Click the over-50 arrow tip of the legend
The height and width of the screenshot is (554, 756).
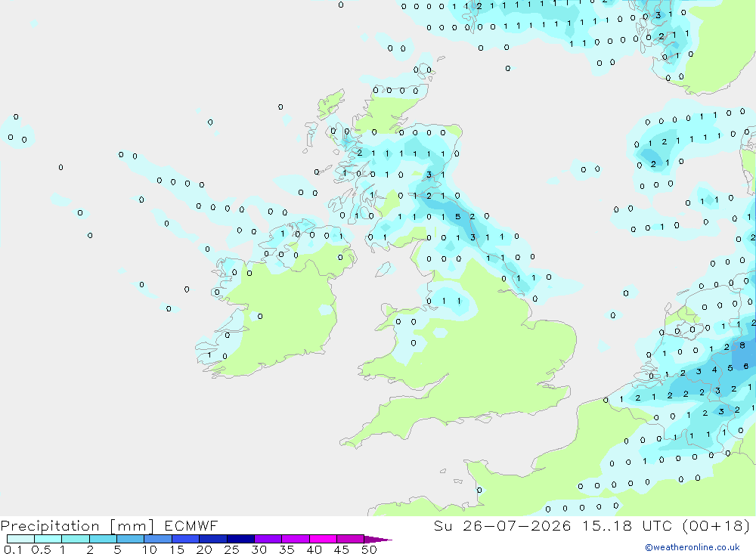(377, 539)
